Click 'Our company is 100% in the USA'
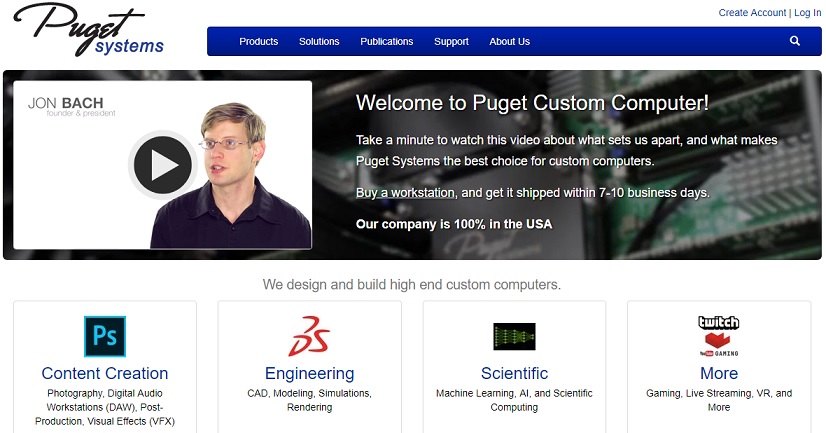The width and height of the screenshot is (826, 433). pos(454,224)
